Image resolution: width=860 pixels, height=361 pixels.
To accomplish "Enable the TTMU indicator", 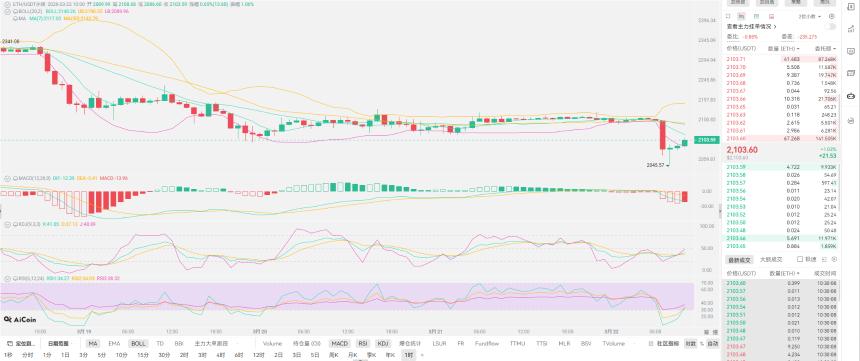I will click(517, 343).
